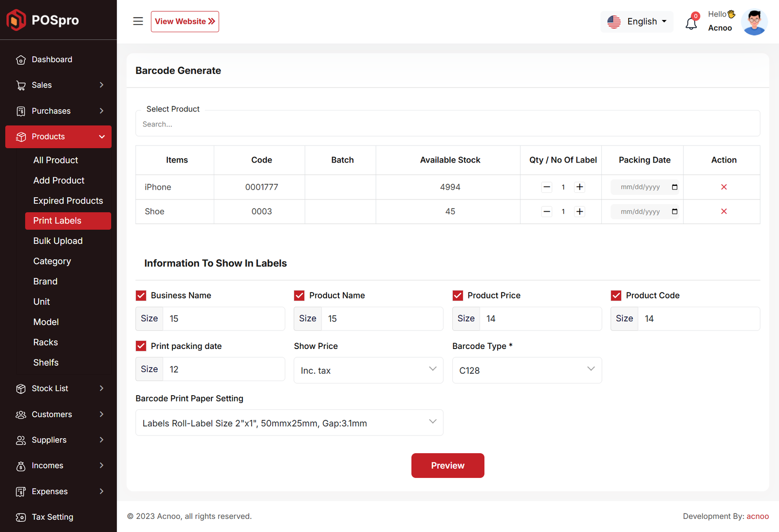Click the POSpro logo icon
This screenshot has height=532, width=779.
pyautogui.click(x=16, y=20)
